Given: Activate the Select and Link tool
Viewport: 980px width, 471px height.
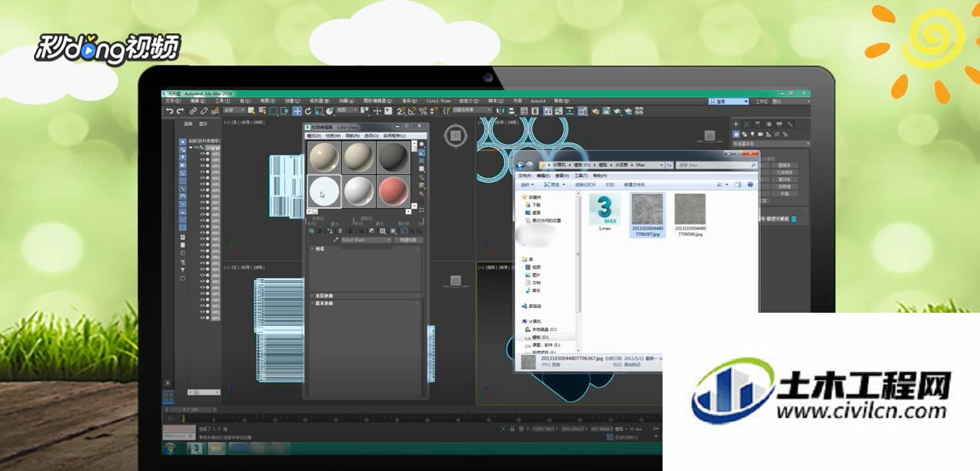Looking at the screenshot, I should pos(193,111).
